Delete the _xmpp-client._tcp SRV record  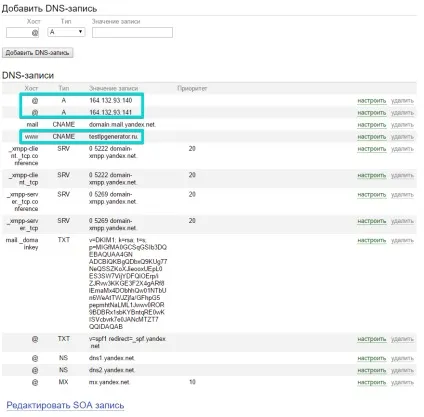[402, 175]
